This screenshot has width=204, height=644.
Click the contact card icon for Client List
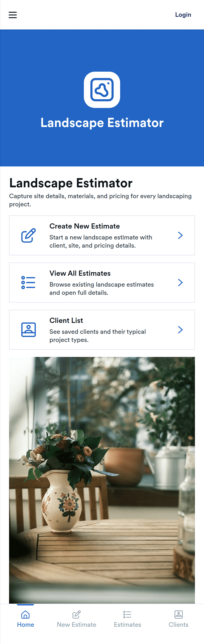point(29,330)
